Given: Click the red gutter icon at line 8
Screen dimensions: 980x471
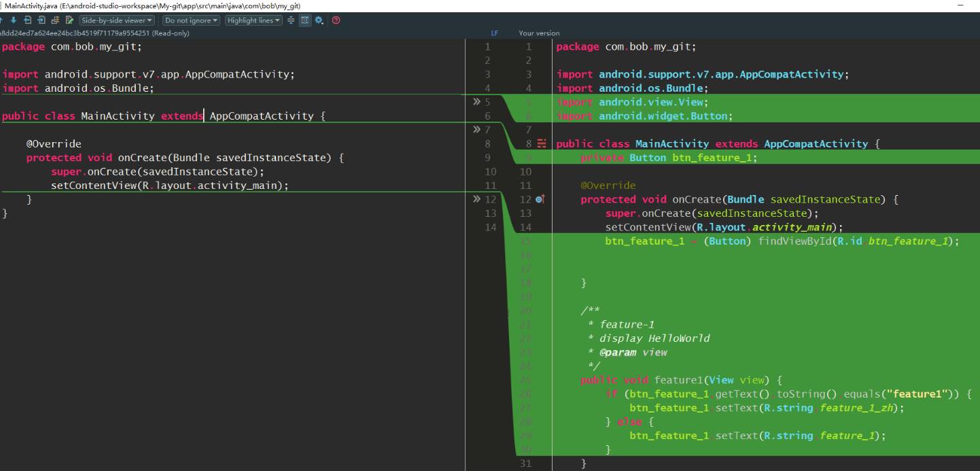Looking at the screenshot, I should (x=542, y=143).
